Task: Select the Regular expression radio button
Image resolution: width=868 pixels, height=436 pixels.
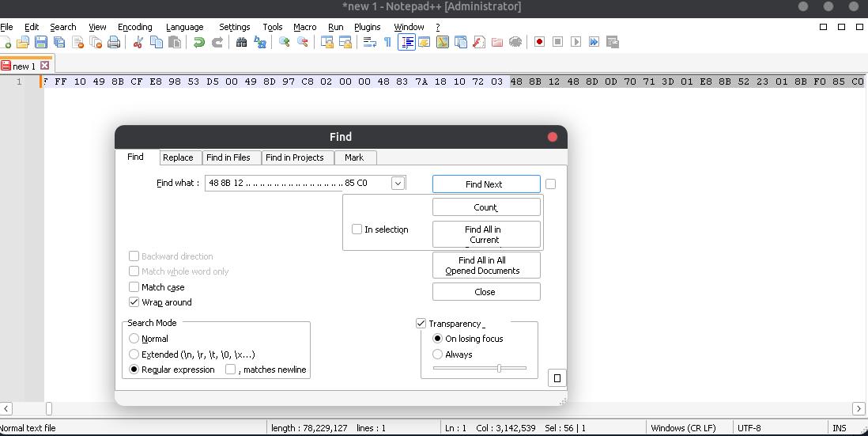Action: click(134, 369)
